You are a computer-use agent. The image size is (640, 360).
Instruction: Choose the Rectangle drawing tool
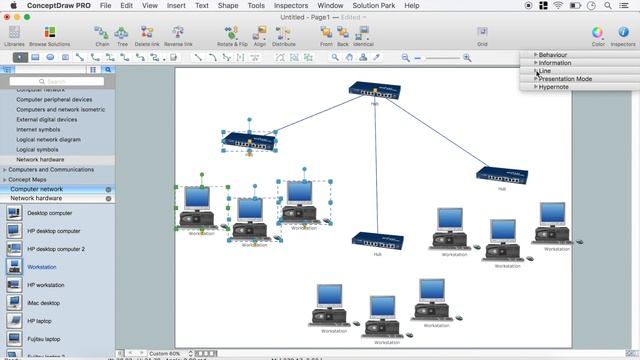35,58
